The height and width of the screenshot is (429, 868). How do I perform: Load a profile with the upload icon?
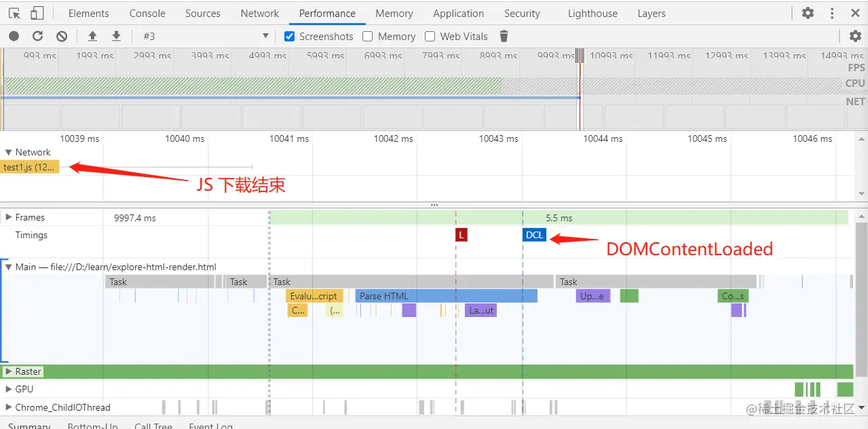coord(93,36)
